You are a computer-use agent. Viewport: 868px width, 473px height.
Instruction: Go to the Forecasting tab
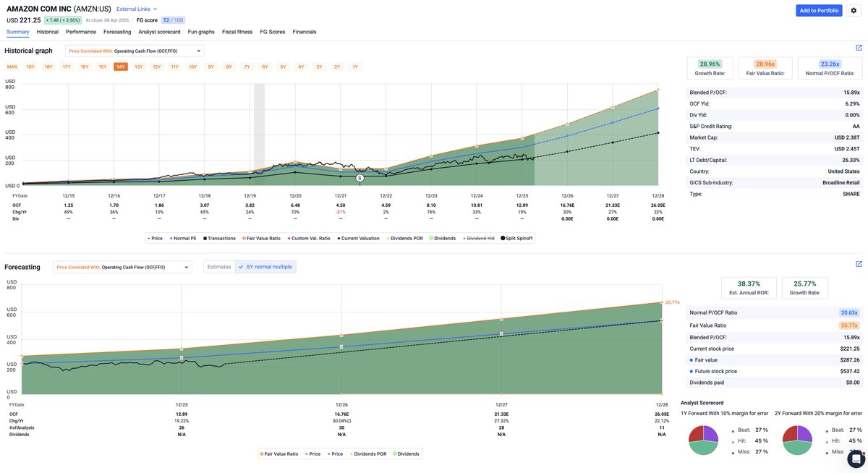coord(117,32)
